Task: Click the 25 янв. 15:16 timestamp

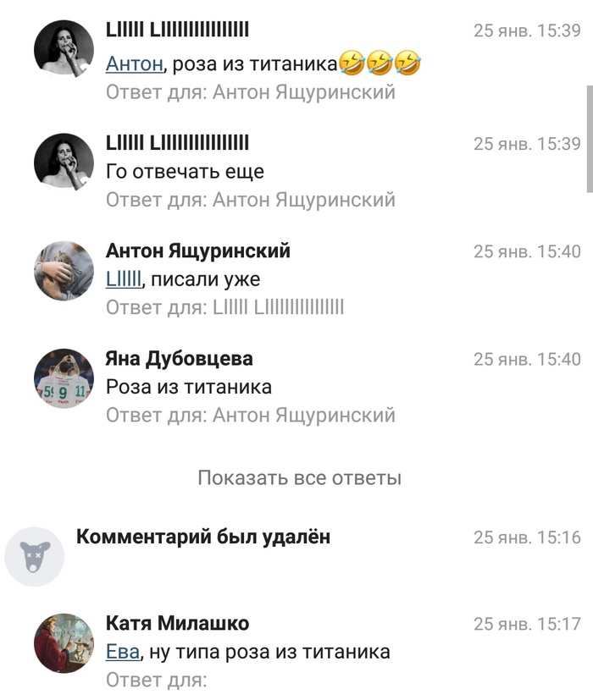Action: coord(527,537)
